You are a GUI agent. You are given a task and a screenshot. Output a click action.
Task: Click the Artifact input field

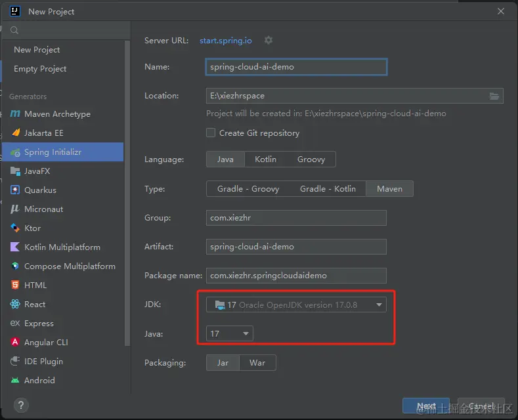[296, 247]
